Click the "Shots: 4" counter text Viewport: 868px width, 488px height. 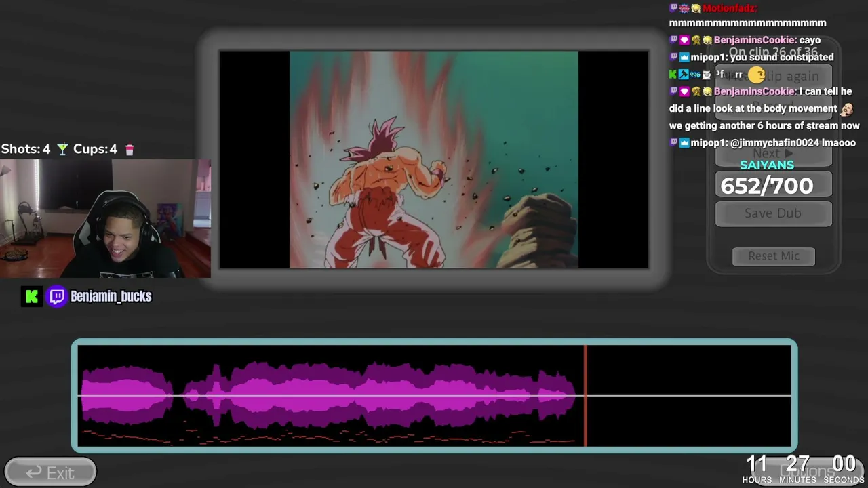coord(26,149)
